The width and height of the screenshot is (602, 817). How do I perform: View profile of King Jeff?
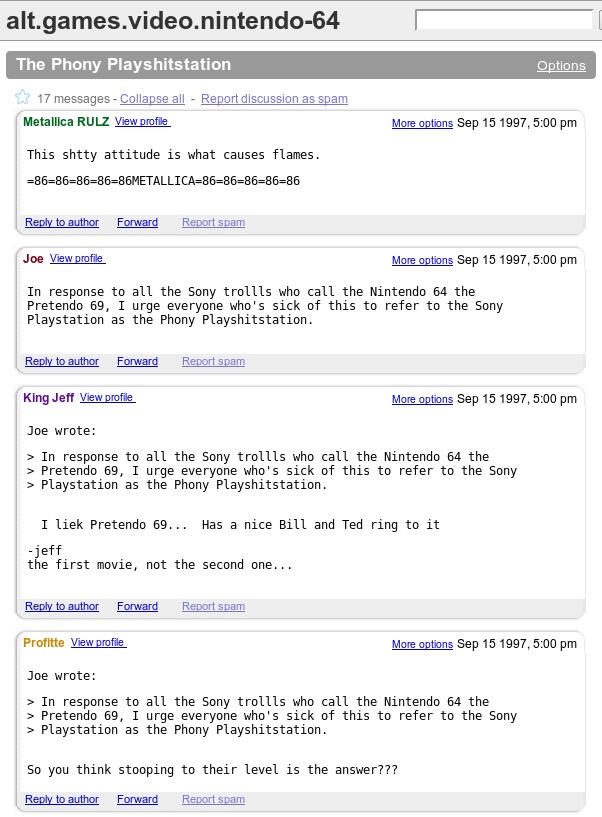tap(107, 398)
